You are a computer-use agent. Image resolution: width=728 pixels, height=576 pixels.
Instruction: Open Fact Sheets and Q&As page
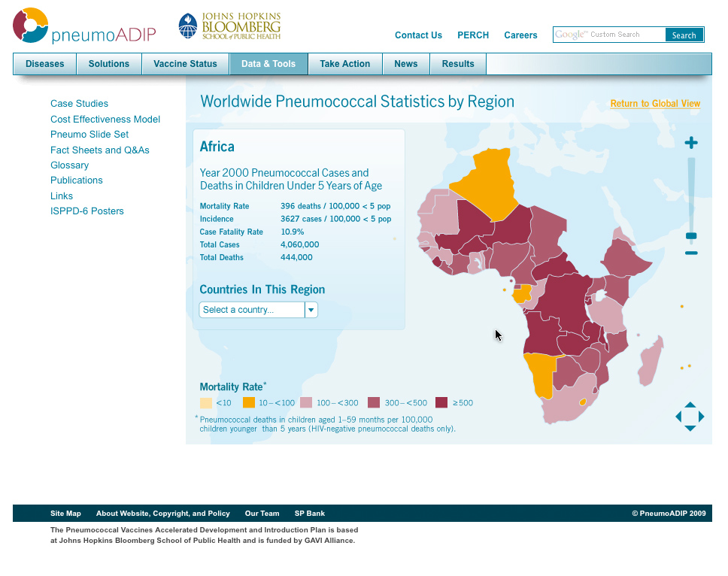(x=100, y=150)
